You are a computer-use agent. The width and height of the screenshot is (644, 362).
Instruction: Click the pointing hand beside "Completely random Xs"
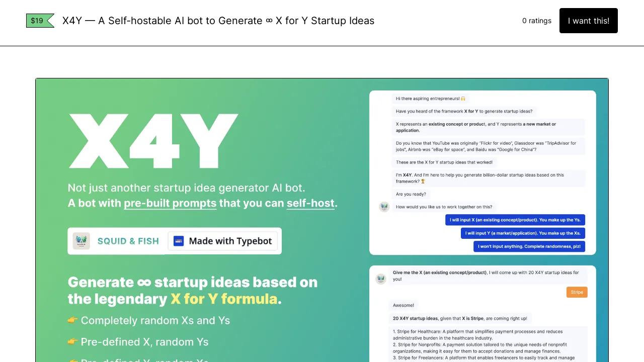(x=73, y=320)
